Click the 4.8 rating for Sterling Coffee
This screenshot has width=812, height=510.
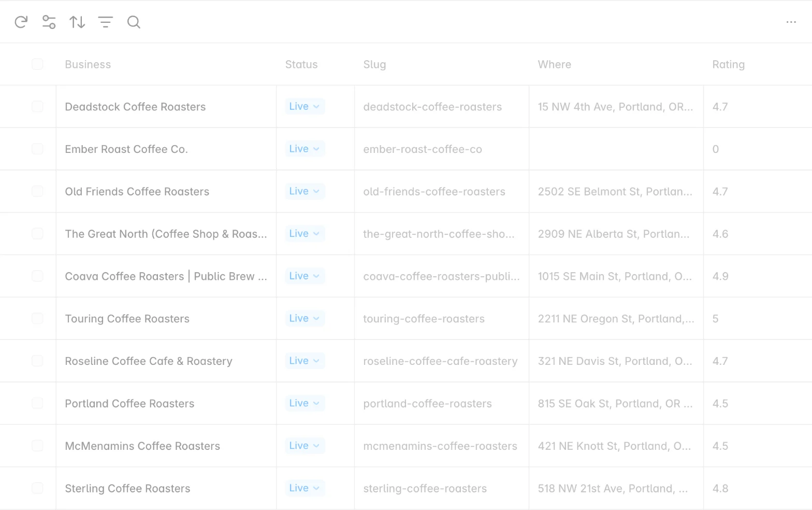tap(720, 488)
